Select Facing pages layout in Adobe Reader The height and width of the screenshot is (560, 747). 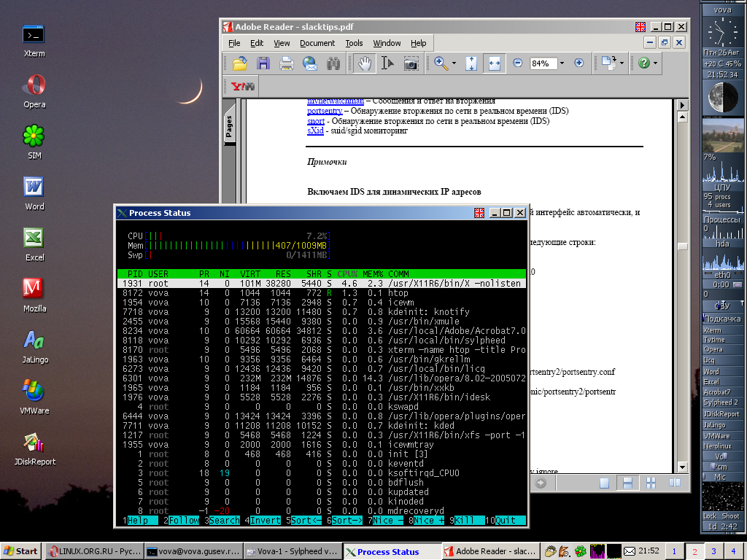point(675,483)
